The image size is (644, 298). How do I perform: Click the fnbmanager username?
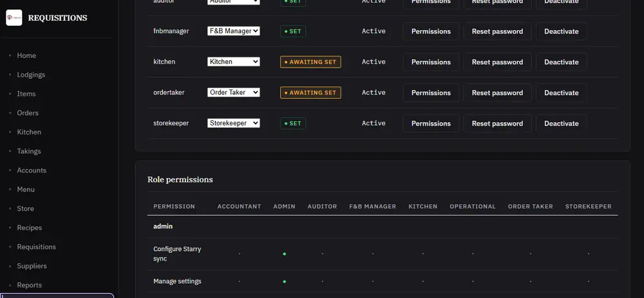pos(171,31)
